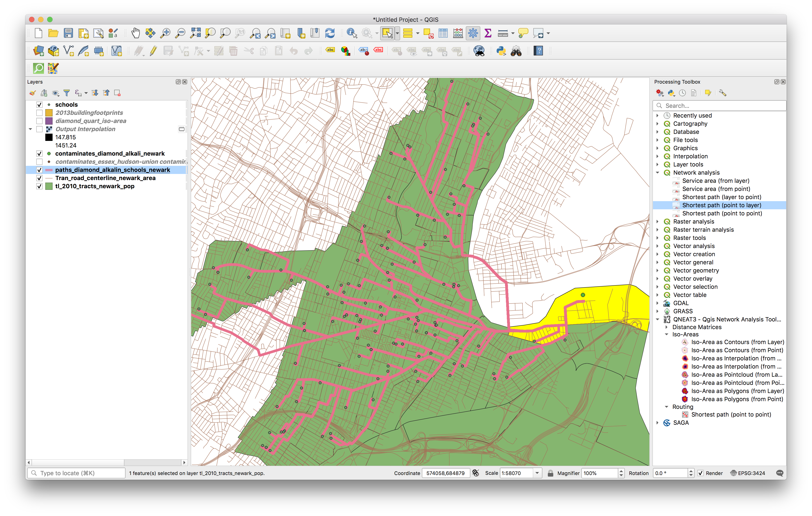Open the Python console icon
The image size is (812, 516).
tap(501, 51)
